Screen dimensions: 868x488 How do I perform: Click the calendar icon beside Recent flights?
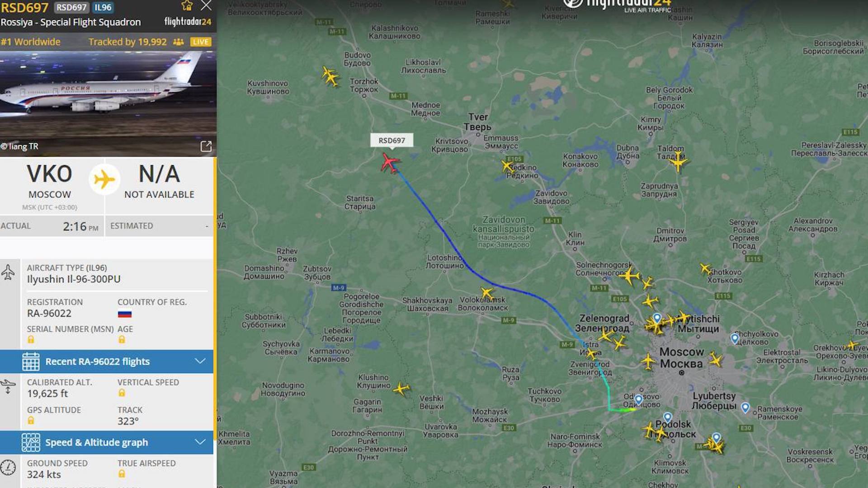click(31, 361)
